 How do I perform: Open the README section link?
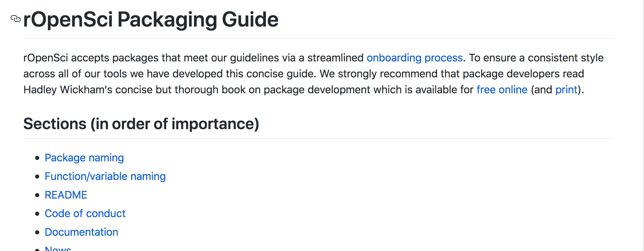[x=66, y=195]
